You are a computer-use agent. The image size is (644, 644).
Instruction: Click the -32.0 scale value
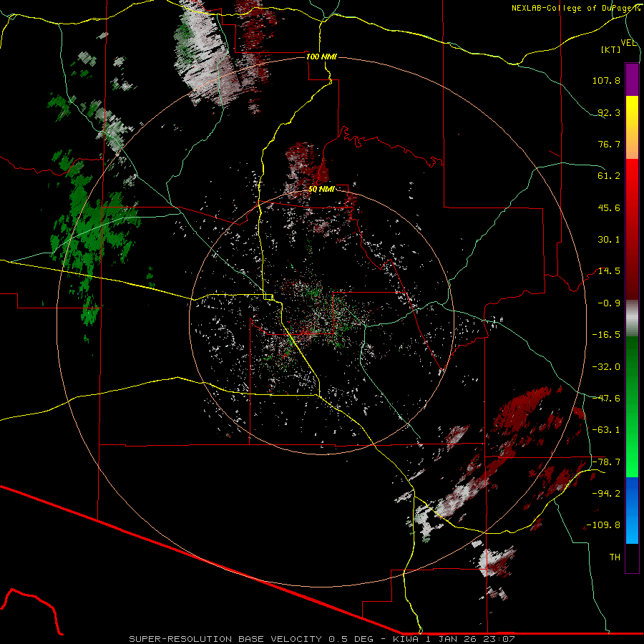point(606,367)
